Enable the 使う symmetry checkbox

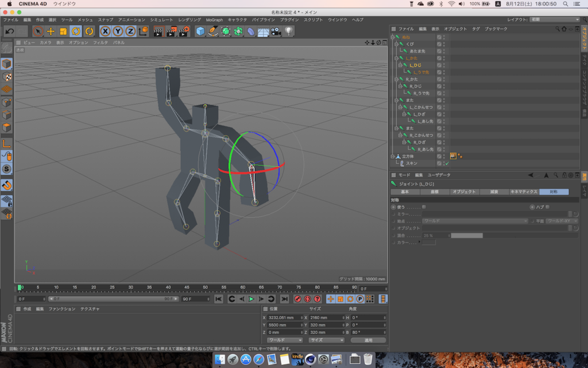pyautogui.click(x=424, y=207)
